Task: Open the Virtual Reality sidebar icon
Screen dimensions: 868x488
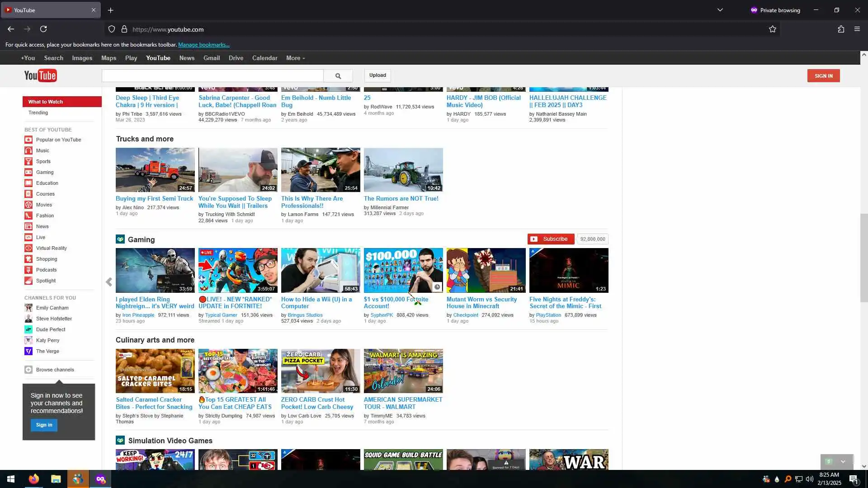Action: click(28, 248)
